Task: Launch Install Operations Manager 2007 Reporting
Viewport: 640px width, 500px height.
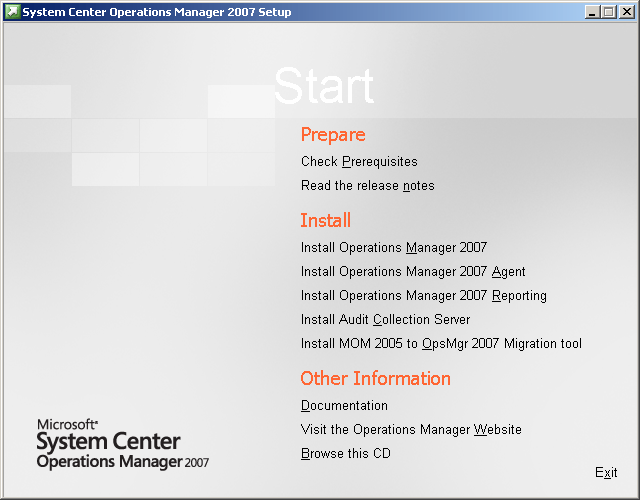Action: coord(424,296)
